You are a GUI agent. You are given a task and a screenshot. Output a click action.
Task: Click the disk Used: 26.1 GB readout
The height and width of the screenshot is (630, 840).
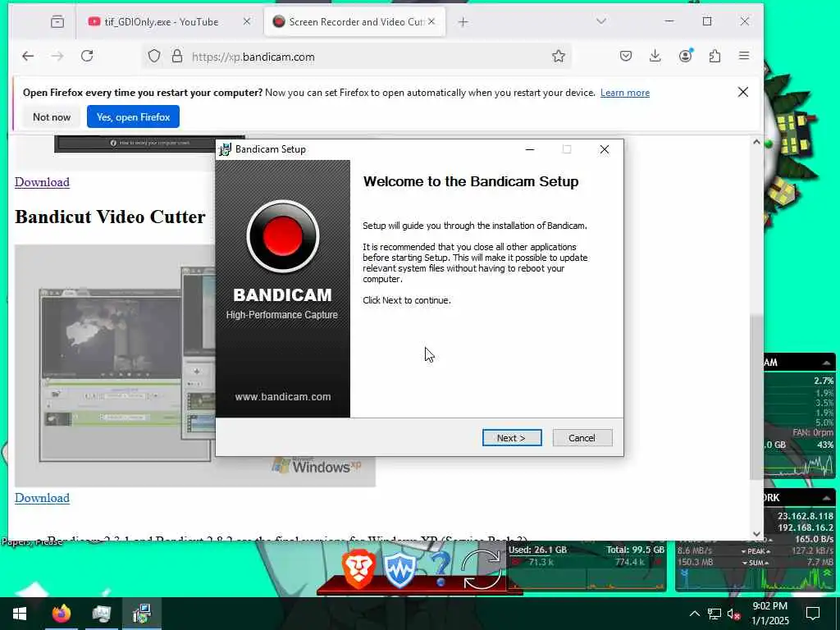[537, 550]
